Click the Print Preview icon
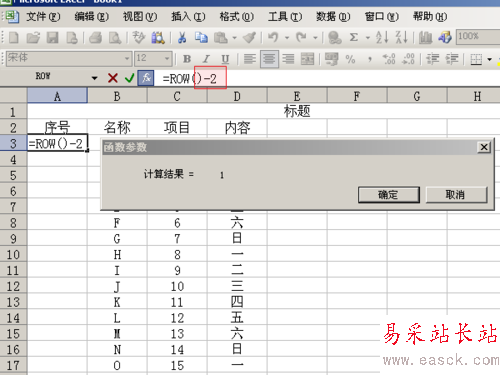500x375 pixels. (115, 37)
